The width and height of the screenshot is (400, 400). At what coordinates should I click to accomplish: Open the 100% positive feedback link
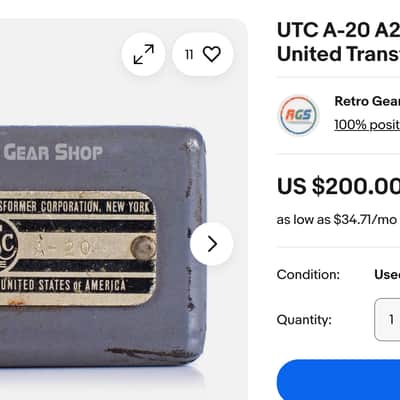point(367,125)
